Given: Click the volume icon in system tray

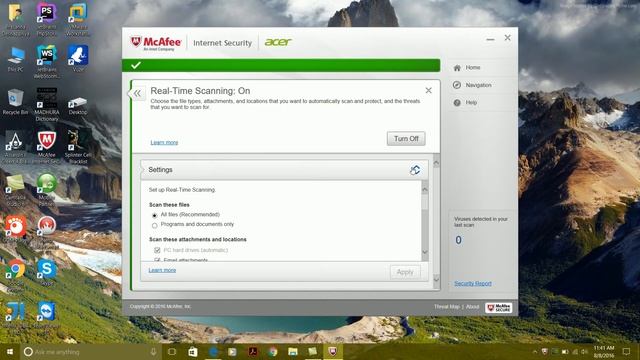Looking at the screenshot, I should pyautogui.click(x=584, y=351).
